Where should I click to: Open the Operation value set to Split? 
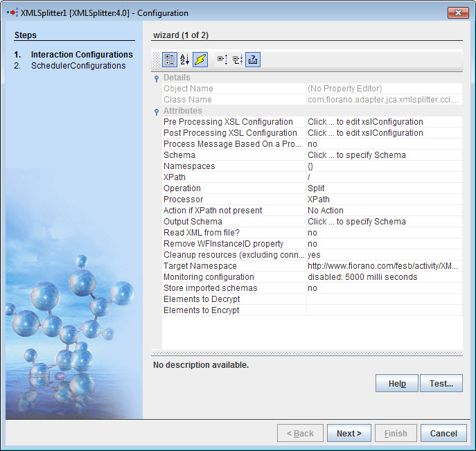coord(384,188)
